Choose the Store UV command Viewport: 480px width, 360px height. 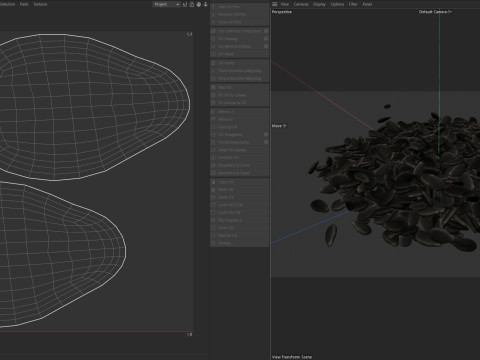click(240, 228)
